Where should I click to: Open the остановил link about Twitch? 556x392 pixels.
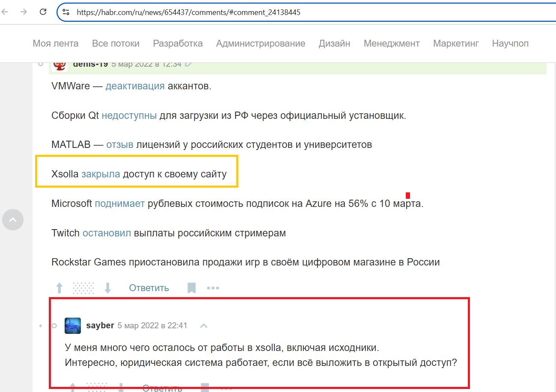tap(107, 233)
